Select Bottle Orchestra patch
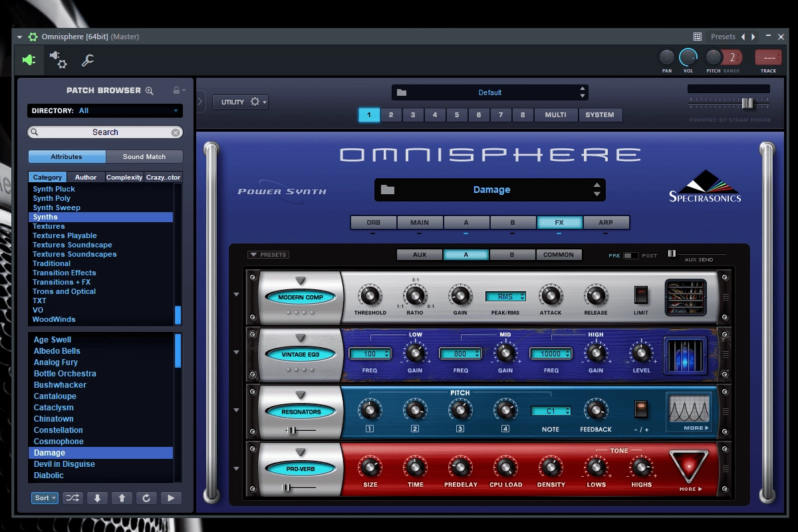The width and height of the screenshot is (798, 532). (65, 374)
